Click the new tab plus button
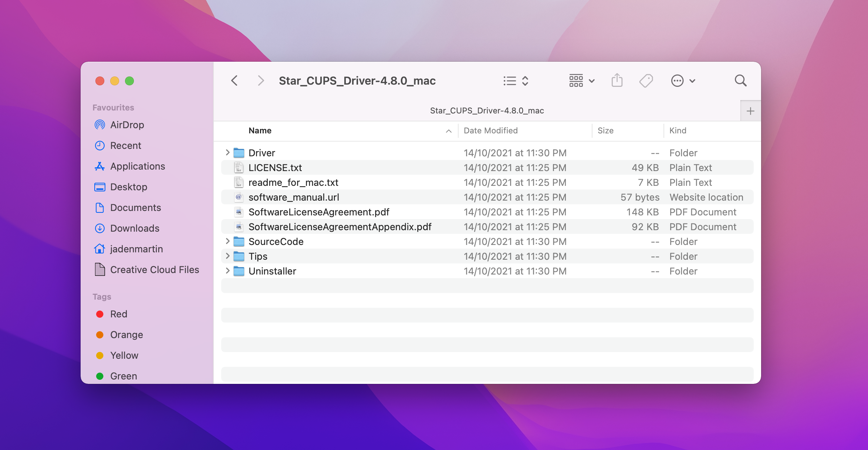This screenshot has height=450, width=868. 750,111
